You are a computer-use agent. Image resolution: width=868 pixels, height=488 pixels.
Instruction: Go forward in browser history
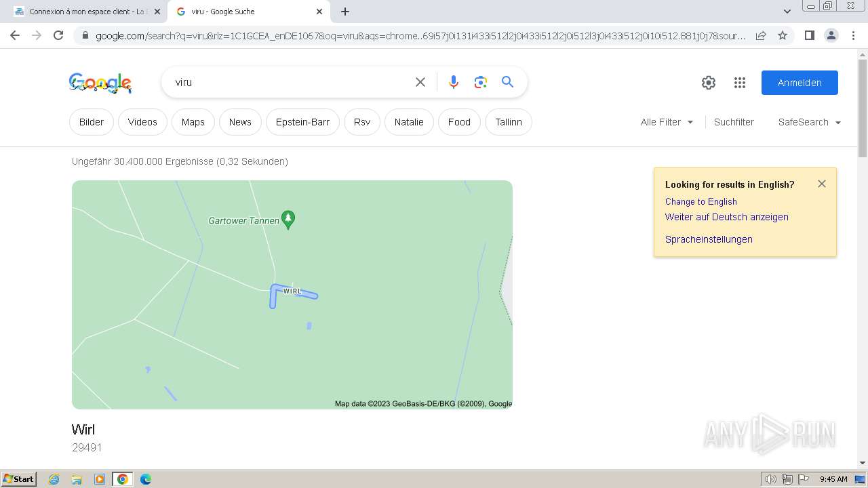pyautogui.click(x=37, y=35)
